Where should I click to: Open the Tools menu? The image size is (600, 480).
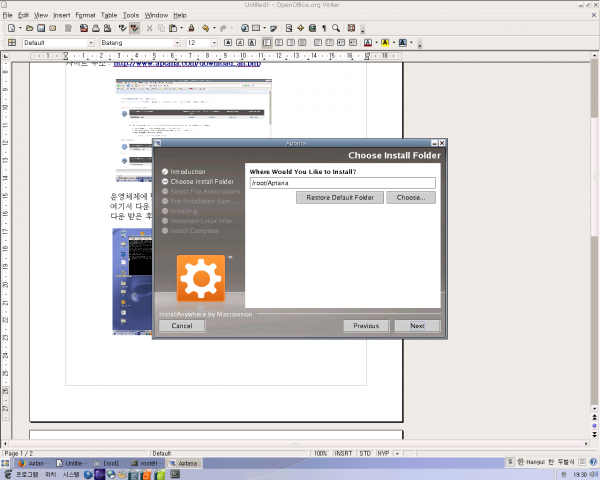coord(131,15)
